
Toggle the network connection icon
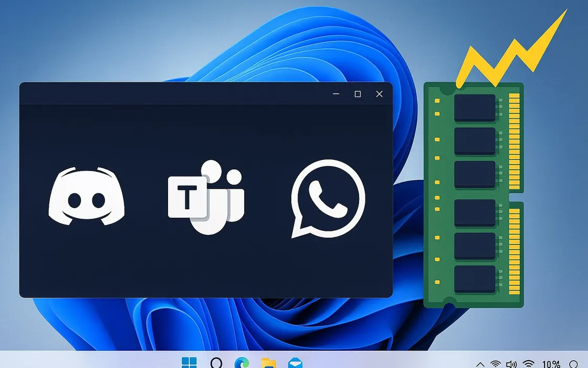[x=529, y=363]
